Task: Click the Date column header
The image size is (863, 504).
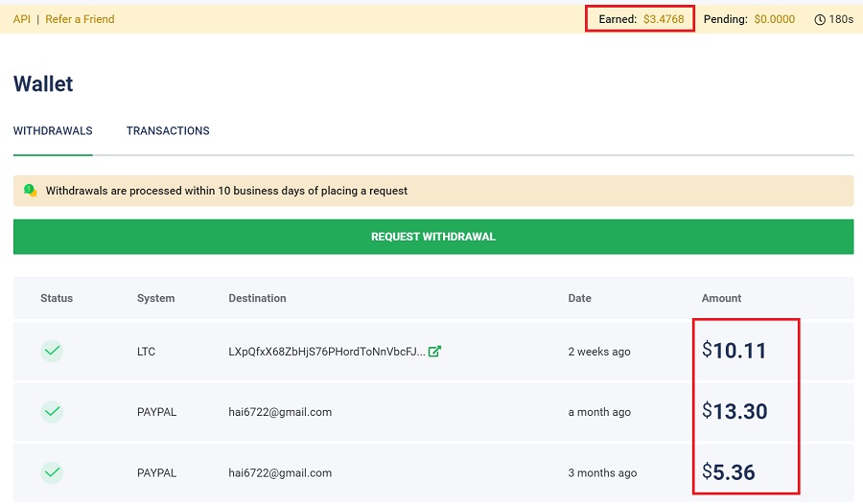Action: tap(579, 298)
